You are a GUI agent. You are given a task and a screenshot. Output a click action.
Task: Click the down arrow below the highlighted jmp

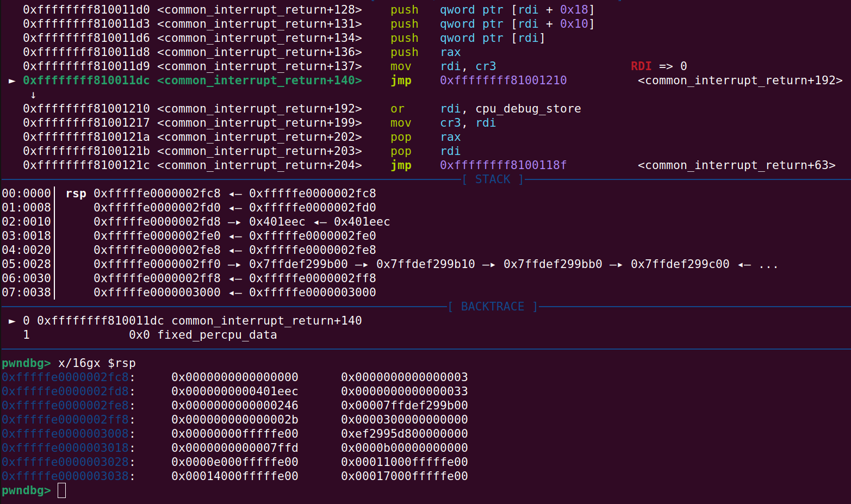pos(33,95)
